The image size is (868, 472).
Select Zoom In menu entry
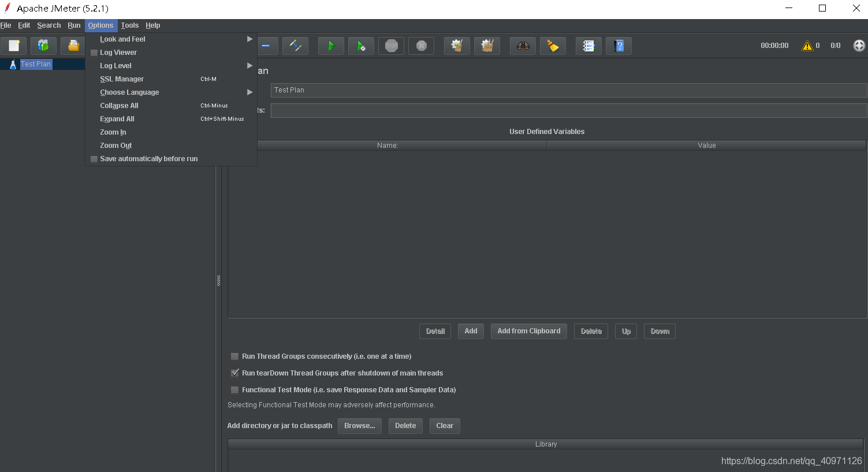coord(171,132)
